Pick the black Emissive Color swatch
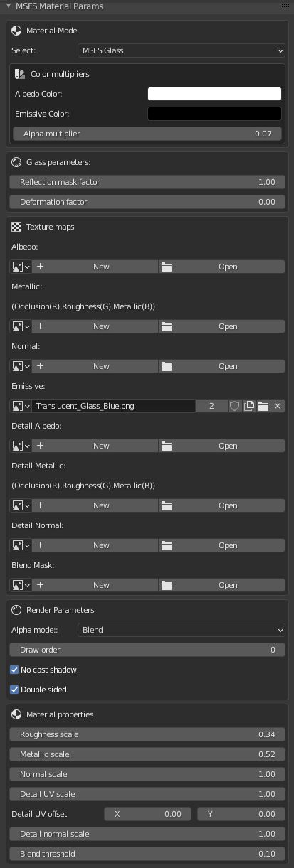 (214, 114)
